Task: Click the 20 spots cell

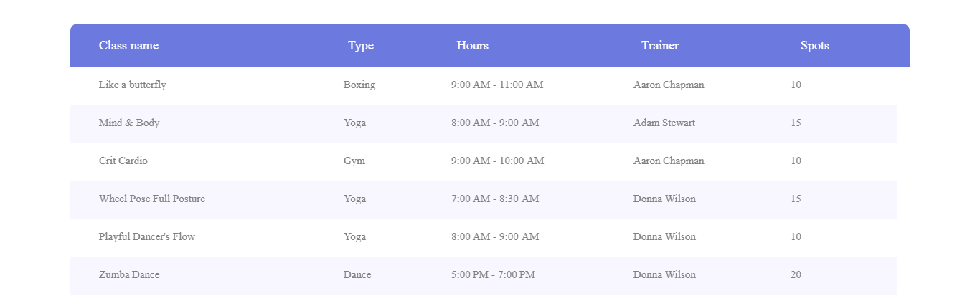Action: (x=796, y=274)
